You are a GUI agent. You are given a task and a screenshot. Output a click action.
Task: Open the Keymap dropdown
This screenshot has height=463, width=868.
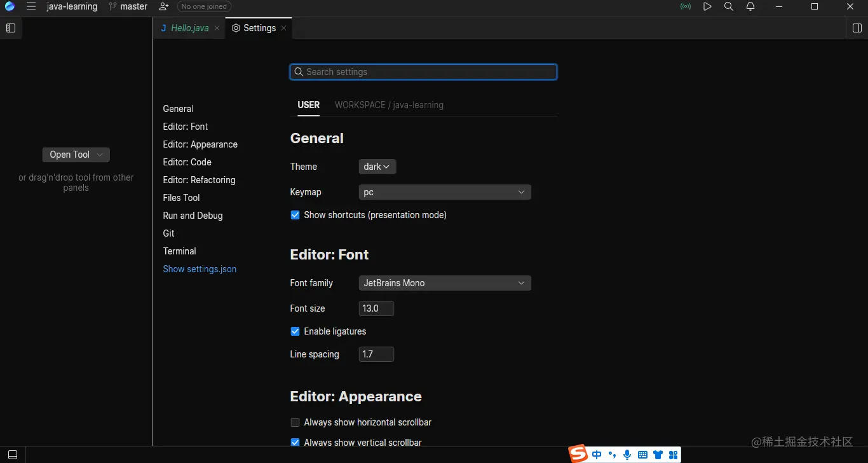tap(445, 192)
